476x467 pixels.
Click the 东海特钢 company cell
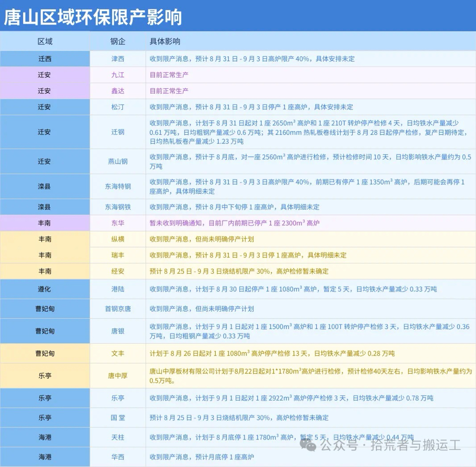coord(118,187)
